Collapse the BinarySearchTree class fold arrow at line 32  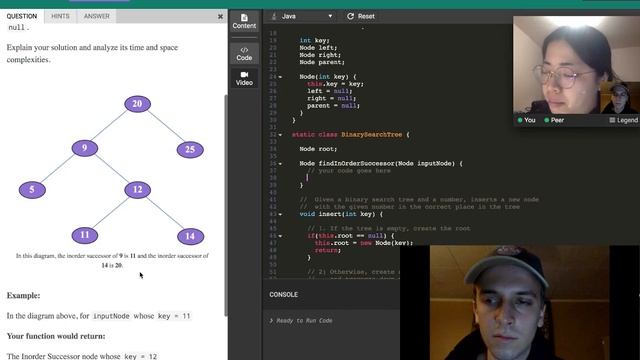pos(280,135)
